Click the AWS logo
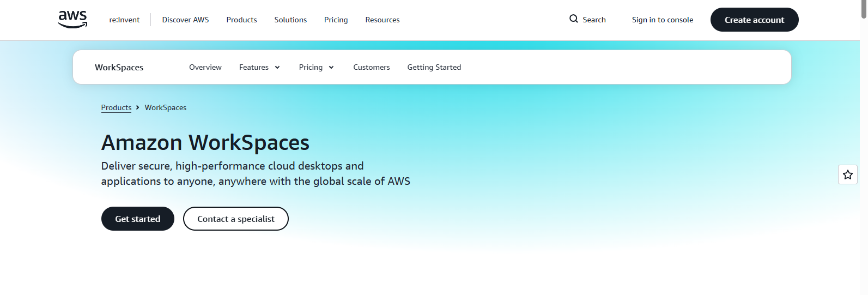The width and height of the screenshot is (868, 295). click(x=72, y=20)
